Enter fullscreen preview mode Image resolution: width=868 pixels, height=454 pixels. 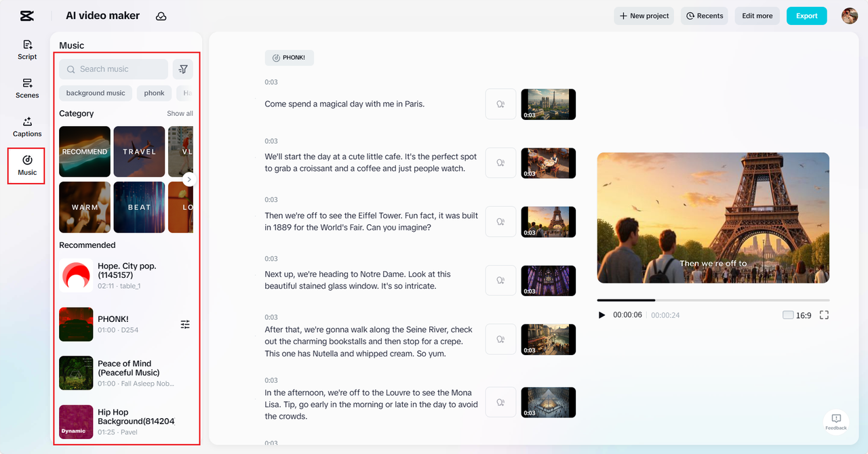pyautogui.click(x=824, y=315)
